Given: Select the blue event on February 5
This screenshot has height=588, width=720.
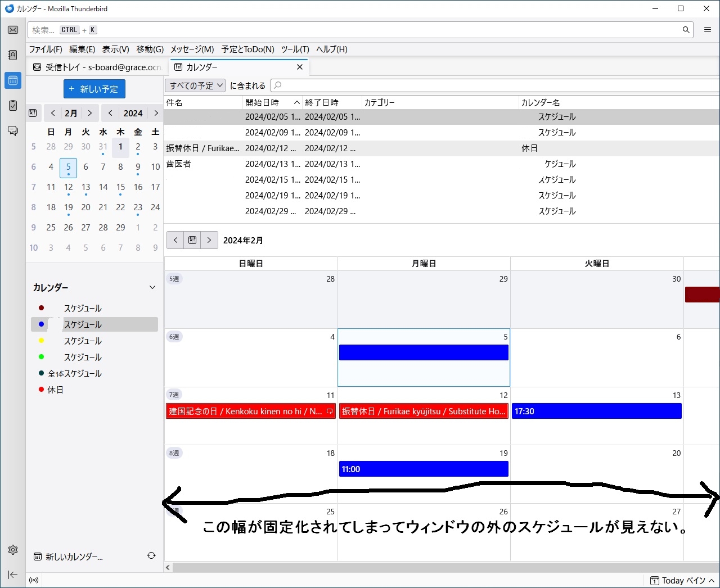Looking at the screenshot, I should pyautogui.click(x=424, y=352).
